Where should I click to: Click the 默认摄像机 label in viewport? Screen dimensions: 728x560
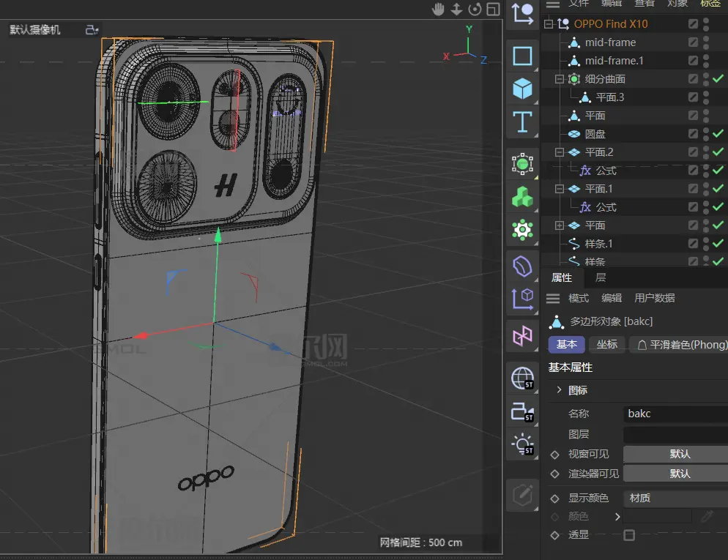[35, 30]
